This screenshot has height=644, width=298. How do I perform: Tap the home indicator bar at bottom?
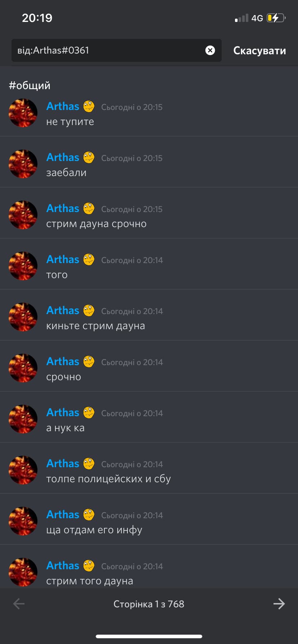pos(149,636)
